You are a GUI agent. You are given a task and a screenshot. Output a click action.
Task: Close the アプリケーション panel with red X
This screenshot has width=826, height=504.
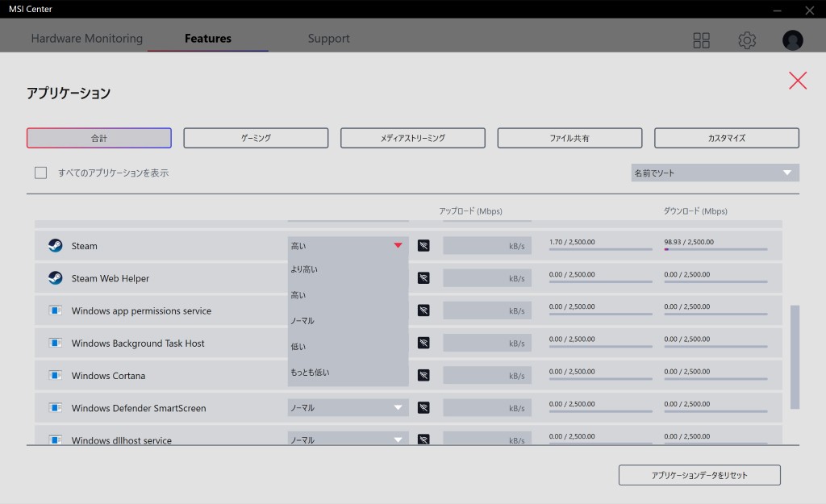coord(797,80)
